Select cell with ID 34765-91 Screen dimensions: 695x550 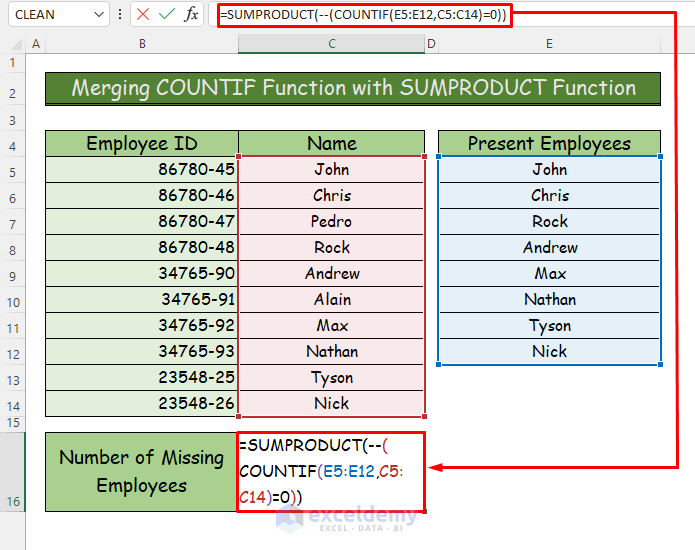coord(142,300)
